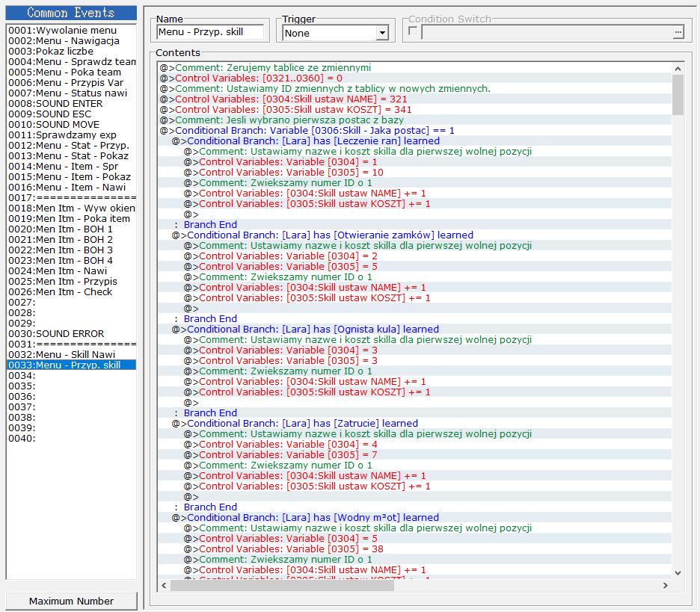Select event 0009:SOUND ESC

point(72,114)
